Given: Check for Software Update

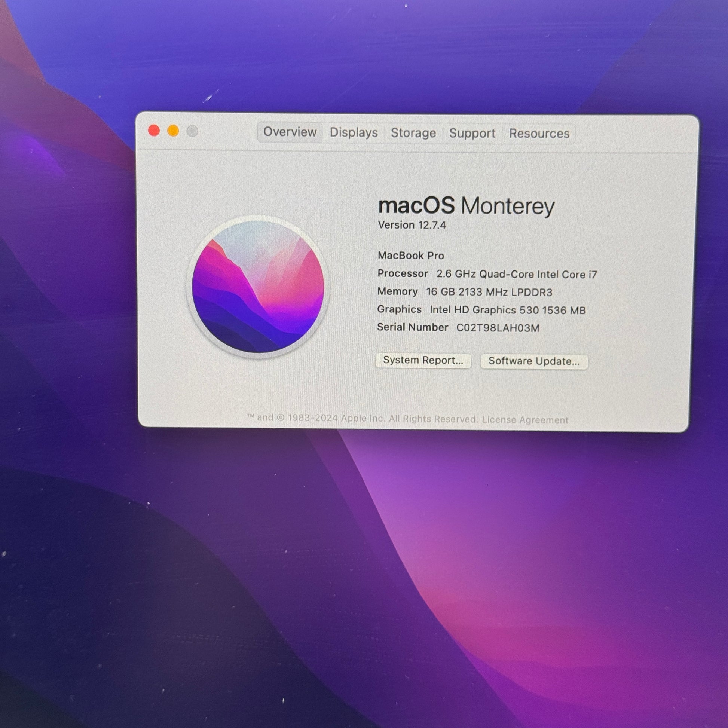Looking at the screenshot, I should click(x=534, y=361).
